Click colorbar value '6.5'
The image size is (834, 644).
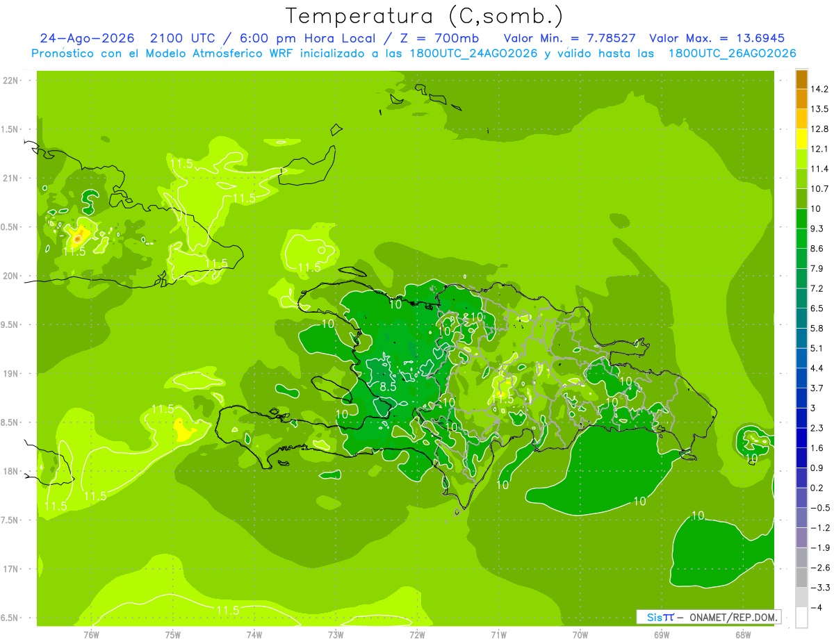click(817, 308)
